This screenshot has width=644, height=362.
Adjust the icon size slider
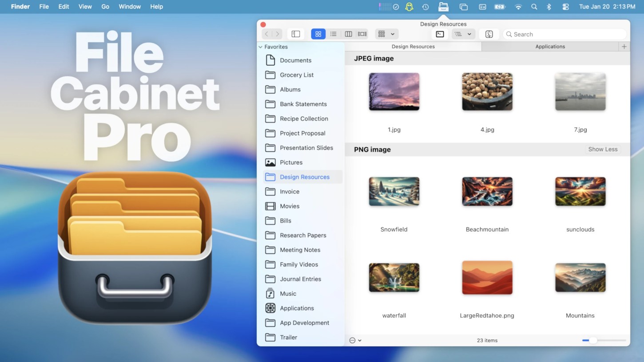coord(593,340)
